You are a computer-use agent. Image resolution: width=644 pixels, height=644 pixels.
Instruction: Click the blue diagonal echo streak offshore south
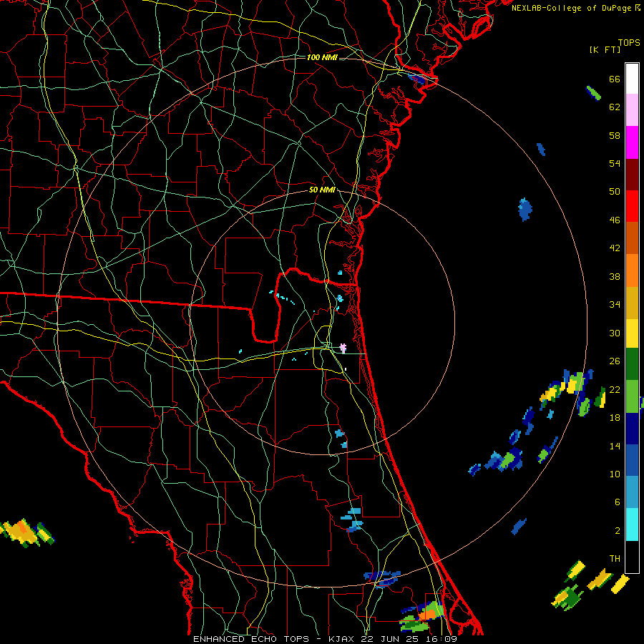point(519,527)
